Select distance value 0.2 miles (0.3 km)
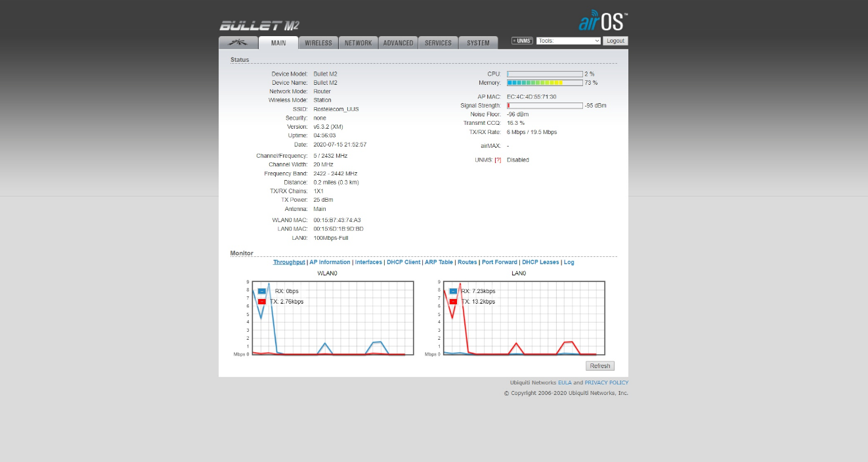 coord(336,182)
